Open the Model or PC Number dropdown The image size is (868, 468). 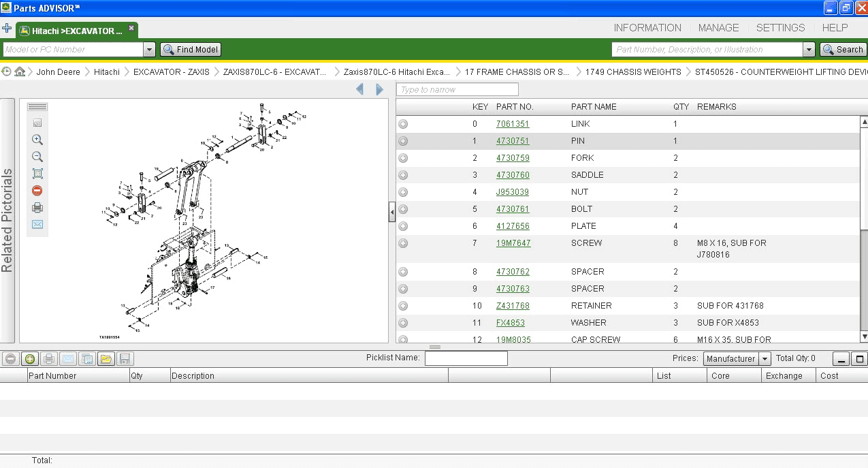coord(149,50)
